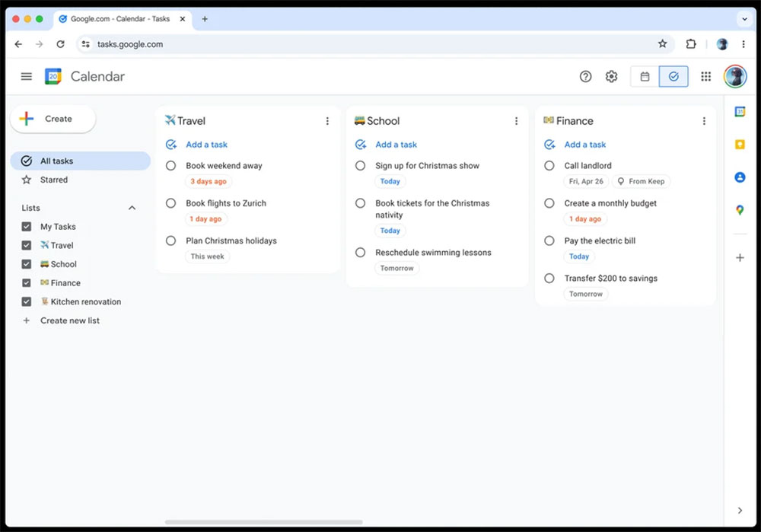Complete 'Transfer $200 to savings' task
The width and height of the screenshot is (761, 532).
pyautogui.click(x=549, y=278)
